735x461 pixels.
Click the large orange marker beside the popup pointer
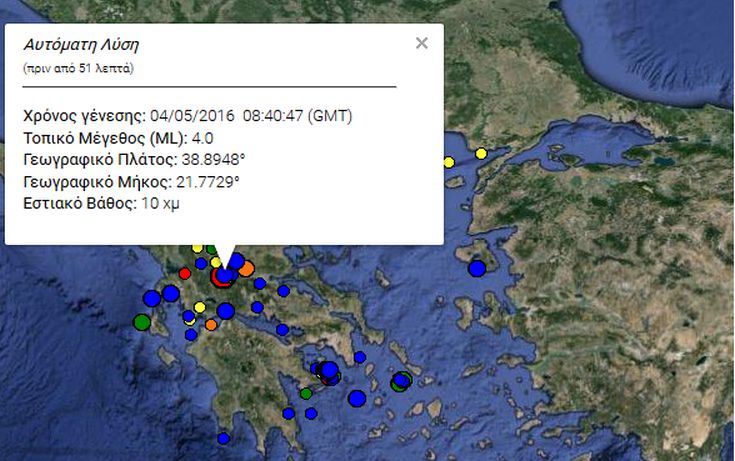tap(246, 269)
